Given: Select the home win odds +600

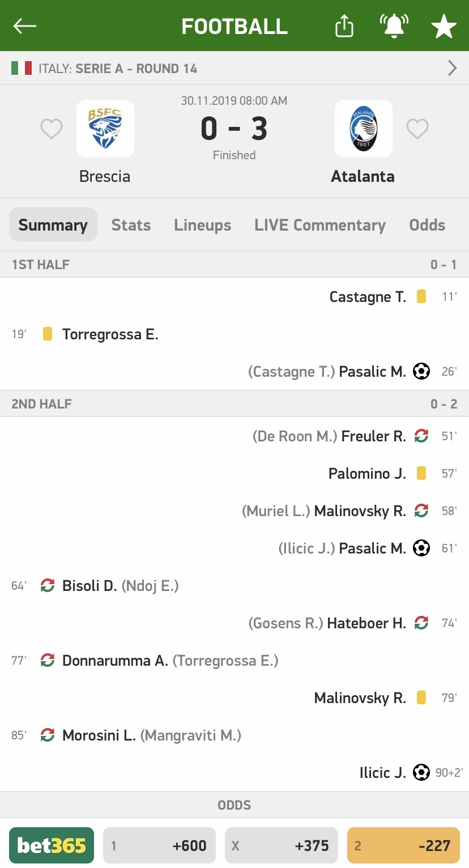Looking at the screenshot, I should [159, 845].
